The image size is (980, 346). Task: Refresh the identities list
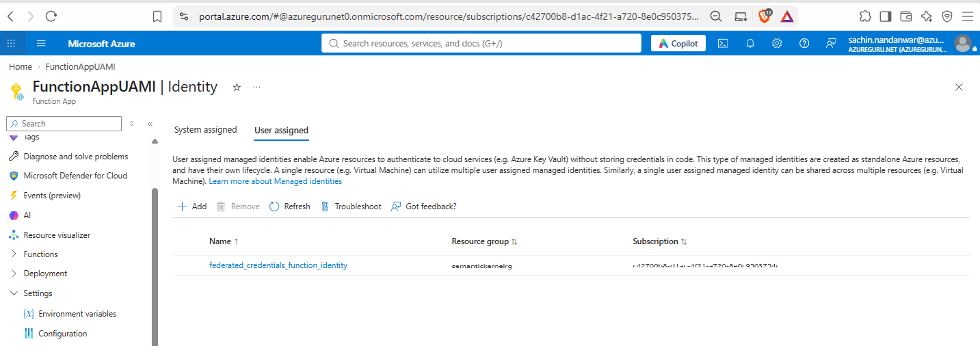point(289,207)
